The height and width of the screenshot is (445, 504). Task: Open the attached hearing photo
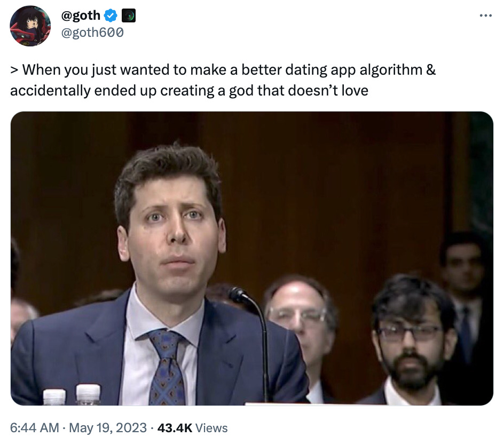coord(251,258)
